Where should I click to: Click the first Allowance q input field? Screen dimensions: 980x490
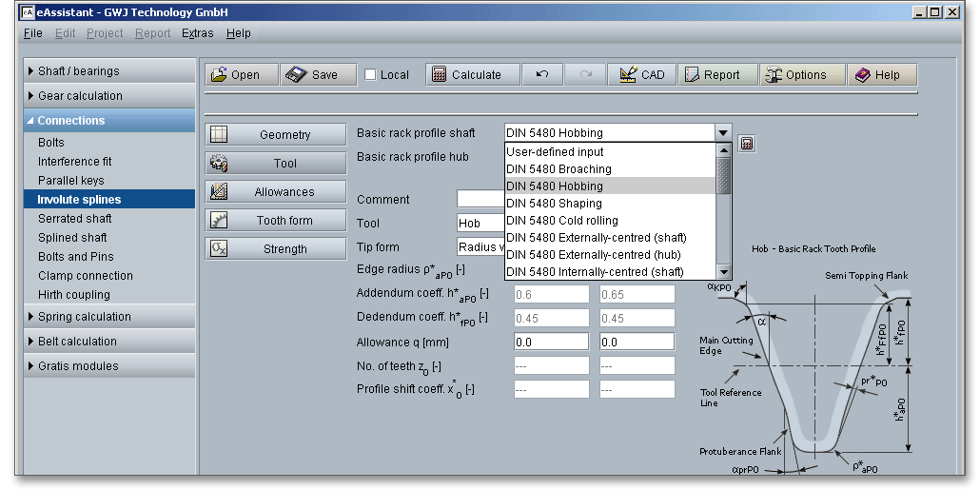(552, 342)
